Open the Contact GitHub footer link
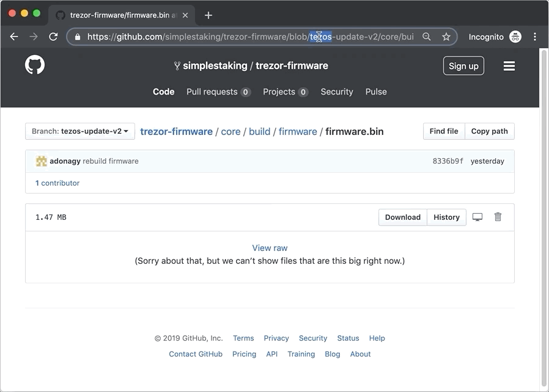Image resolution: width=549 pixels, height=392 pixels. click(x=196, y=354)
